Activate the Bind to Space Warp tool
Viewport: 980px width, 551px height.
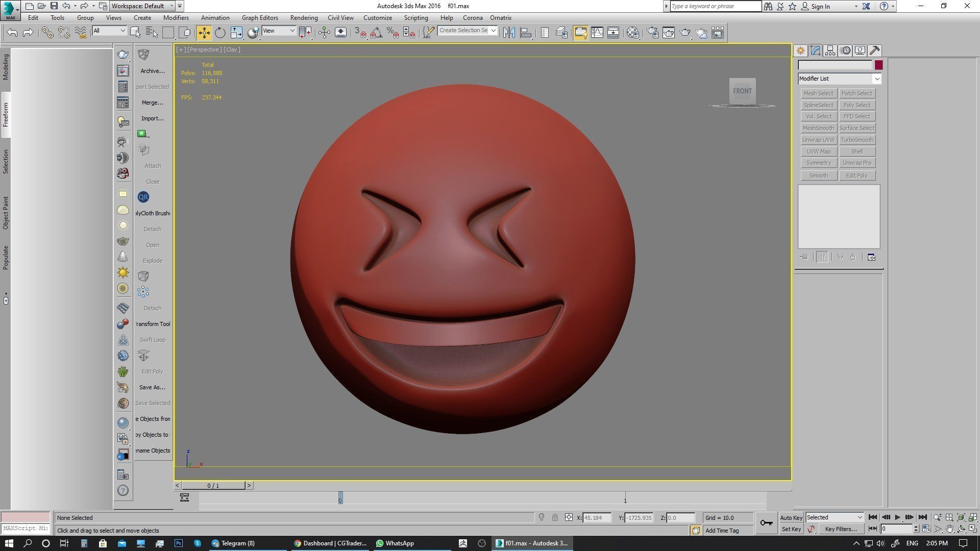(81, 33)
